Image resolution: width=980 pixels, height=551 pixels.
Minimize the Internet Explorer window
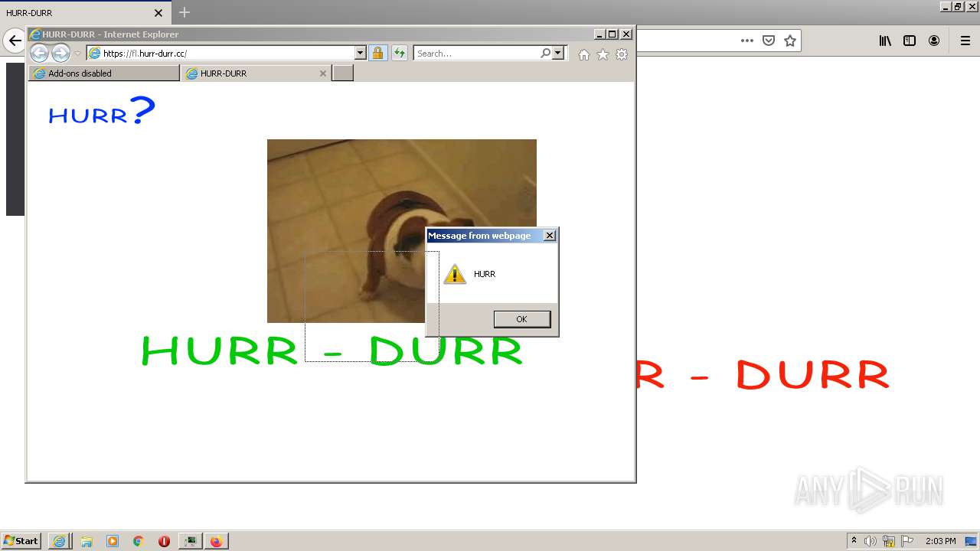599,34
